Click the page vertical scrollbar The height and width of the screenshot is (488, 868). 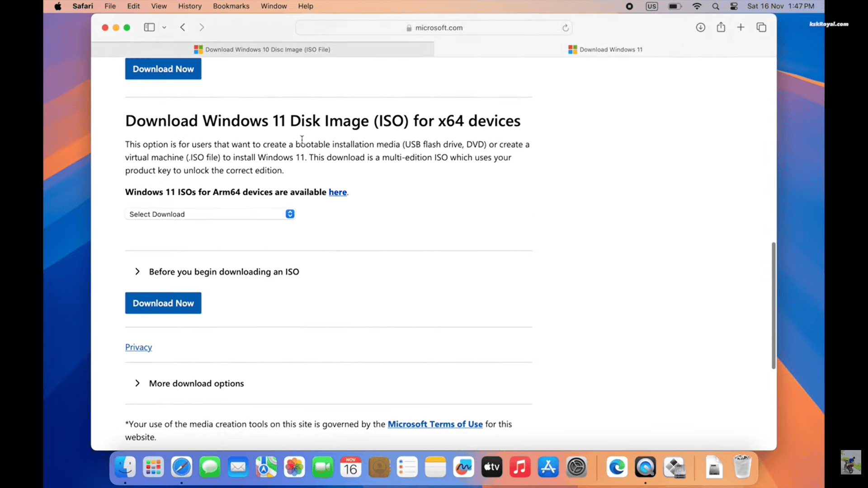point(774,305)
